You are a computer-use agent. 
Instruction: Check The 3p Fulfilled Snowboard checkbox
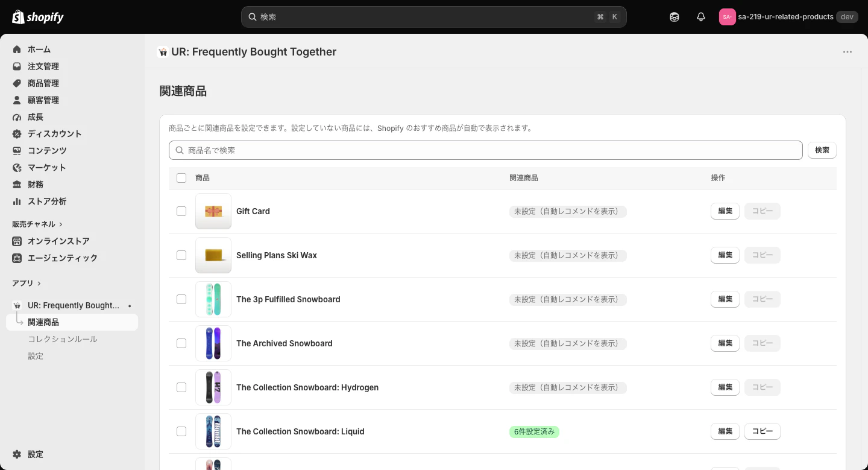(181, 299)
